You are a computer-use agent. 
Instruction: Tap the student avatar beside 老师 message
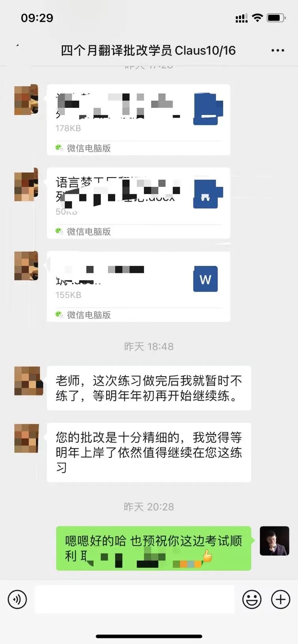[28, 381]
